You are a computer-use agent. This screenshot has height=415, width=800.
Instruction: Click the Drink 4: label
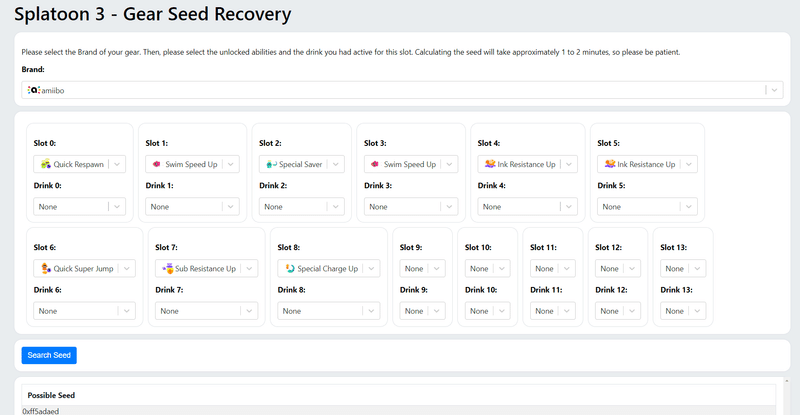click(x=491, y=185)
